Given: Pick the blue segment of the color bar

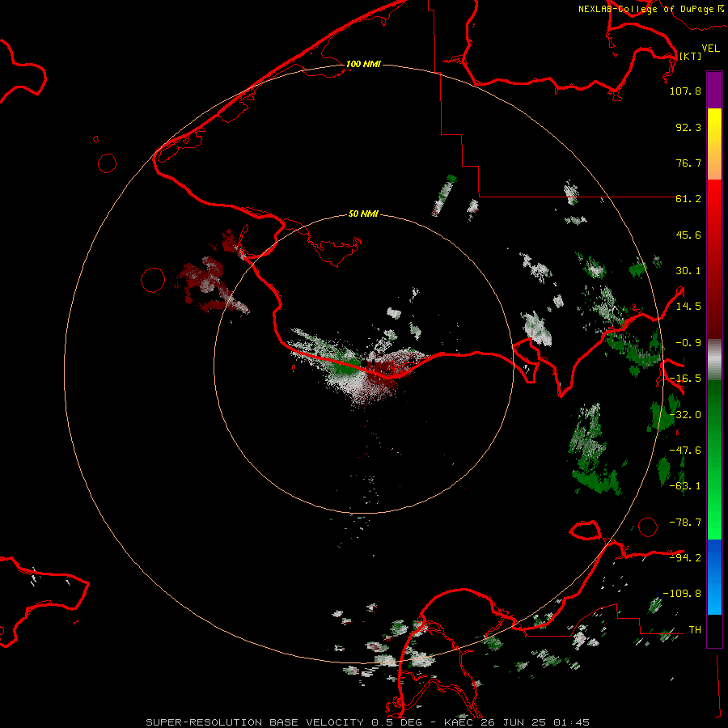Looking at the screenshot, I should coord(714,577).
